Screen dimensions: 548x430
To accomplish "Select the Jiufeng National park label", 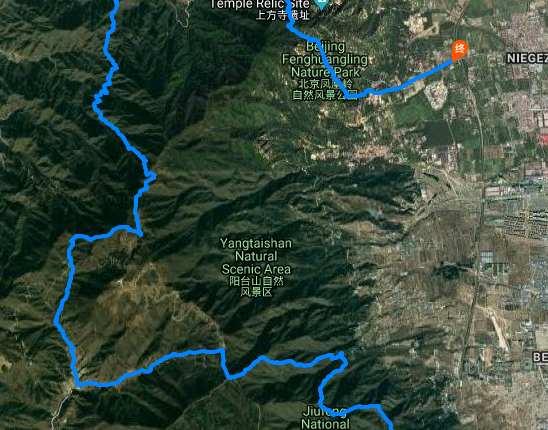I will tap(325, 418).
